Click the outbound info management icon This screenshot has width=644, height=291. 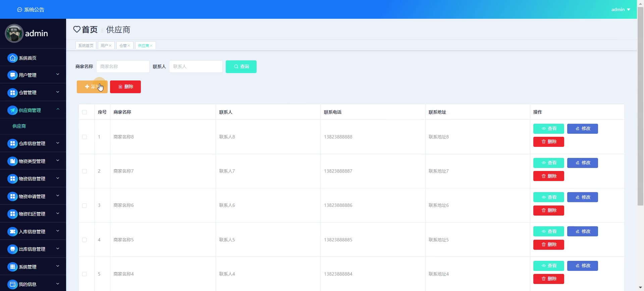(x=12, y=249)
